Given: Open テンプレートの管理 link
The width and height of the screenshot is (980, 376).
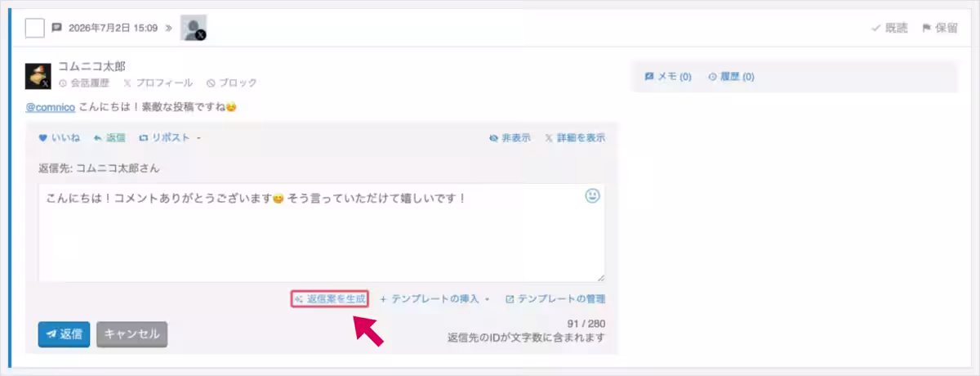Looking at the screenshot, I should (555, 299).
